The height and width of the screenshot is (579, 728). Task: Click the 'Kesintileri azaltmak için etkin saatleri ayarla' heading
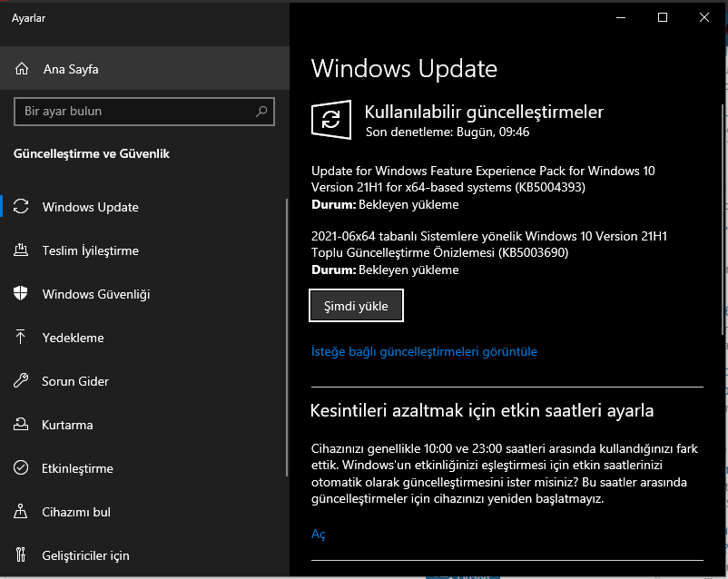[482, 411]
